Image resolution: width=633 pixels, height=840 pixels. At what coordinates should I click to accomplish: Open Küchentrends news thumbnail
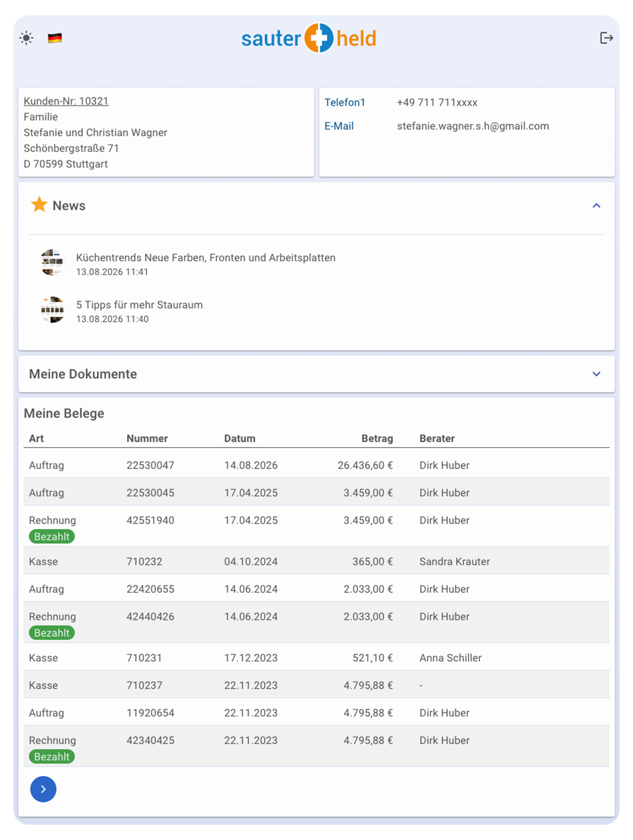52,263
